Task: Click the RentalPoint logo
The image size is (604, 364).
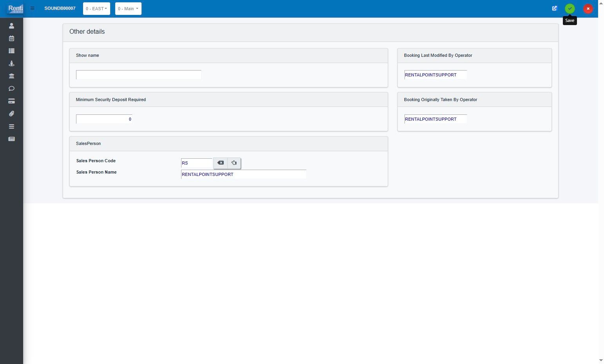Action: click(15, 8)
